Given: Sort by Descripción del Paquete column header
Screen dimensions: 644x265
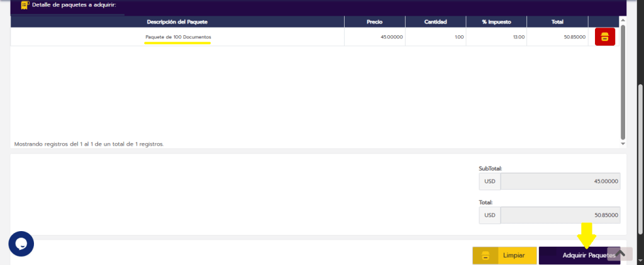Looking at the screenshot, I should [x=177, y=21].
